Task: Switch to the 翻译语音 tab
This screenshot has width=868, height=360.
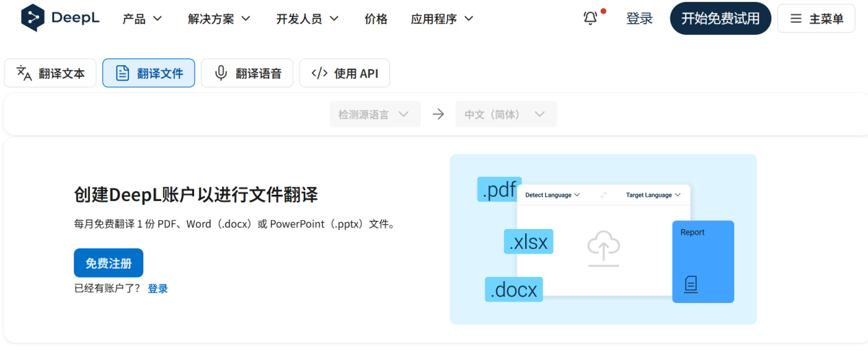Action: click(247, 73)
